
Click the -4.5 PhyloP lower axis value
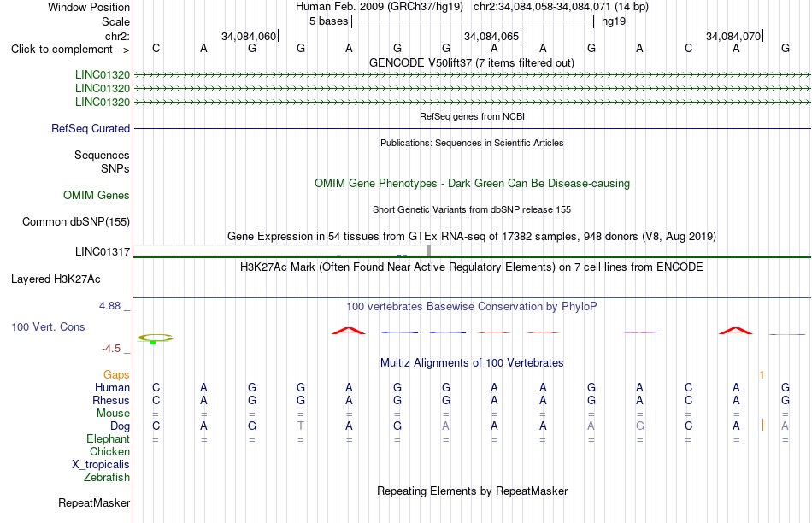pos(111,349)
